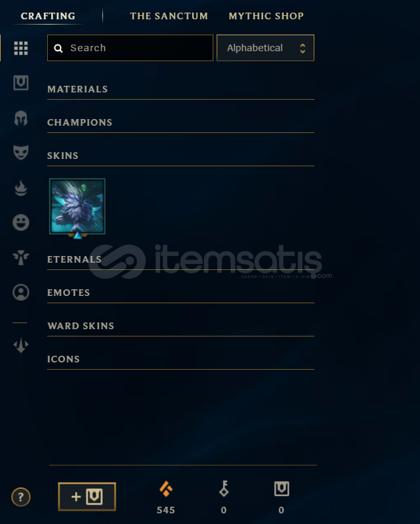Select the flame tokens filter icon
The width and height of the screenshot is (420, 524).
21,188
